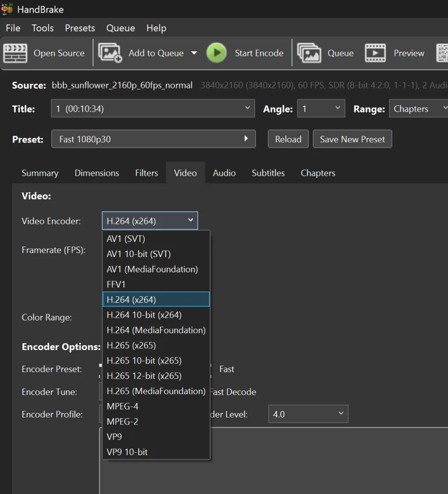Expand the Encoder Level 4.0 dropdown
This screenshot has height=494, width=448.
point(308,414)
